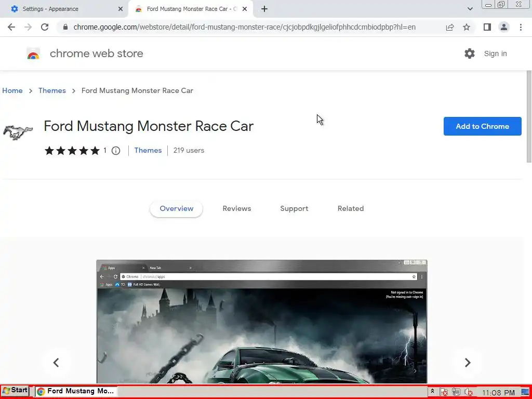Image resolution: width=532 pixels, height=399 pixels.
Task: Show next screenshot with right arrow
Action: (468, 363)
